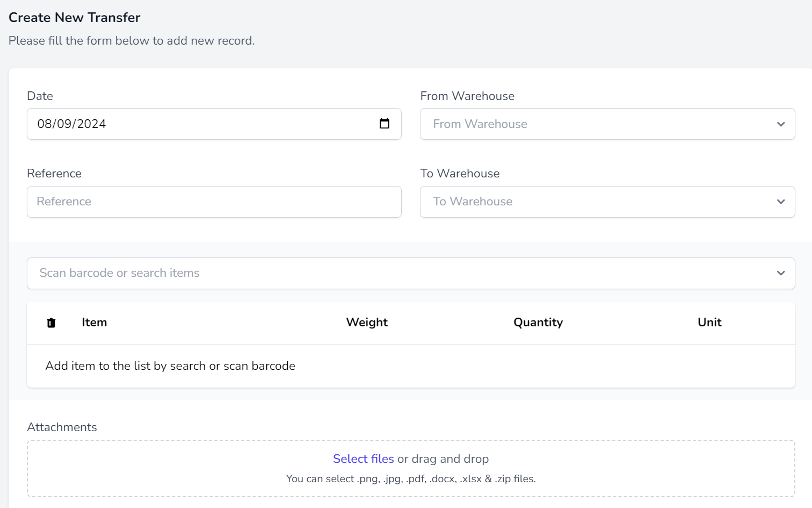Focus the Reference text input
This screenshot has width=812, height=508.
[214, 202]
